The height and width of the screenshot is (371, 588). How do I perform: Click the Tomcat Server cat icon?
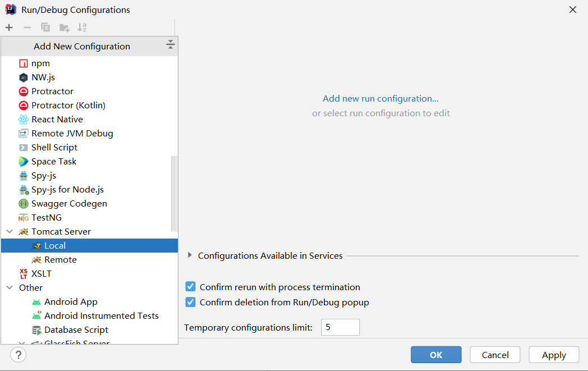pyautogui.click(x=23, y=232)
